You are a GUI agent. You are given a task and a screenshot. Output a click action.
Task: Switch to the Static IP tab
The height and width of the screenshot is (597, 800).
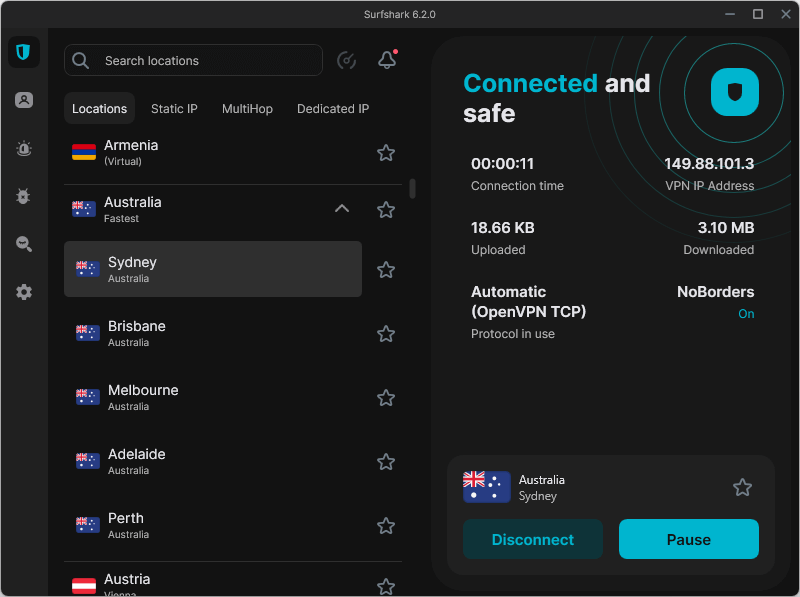[174, 108]
